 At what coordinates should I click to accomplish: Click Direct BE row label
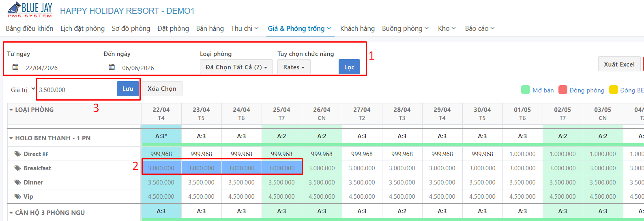click(x=36, y=154)
